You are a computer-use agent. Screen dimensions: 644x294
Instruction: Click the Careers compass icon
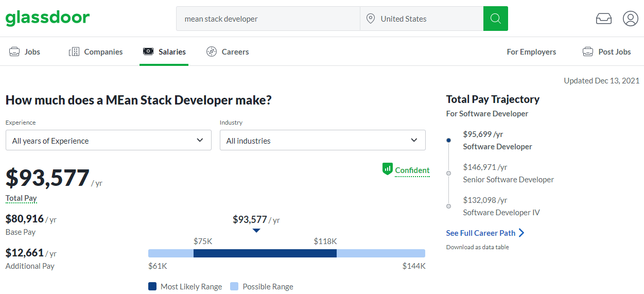click(211, 51)
